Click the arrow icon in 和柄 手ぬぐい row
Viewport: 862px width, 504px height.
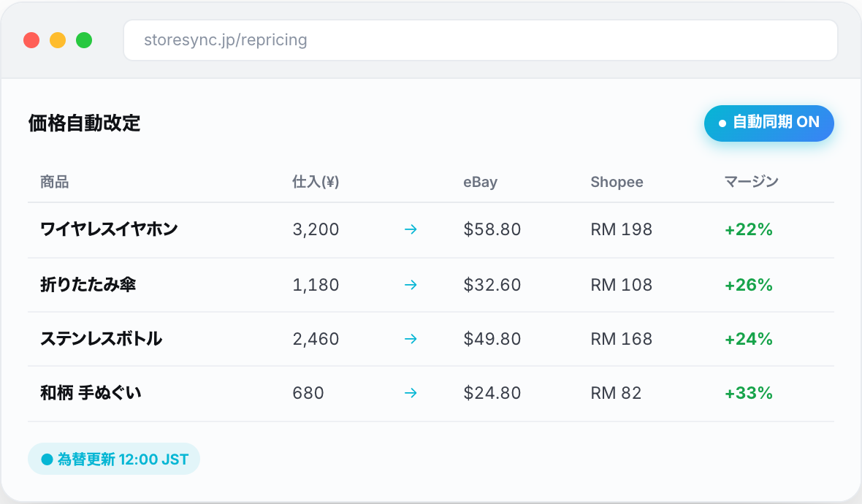(411, 393)
